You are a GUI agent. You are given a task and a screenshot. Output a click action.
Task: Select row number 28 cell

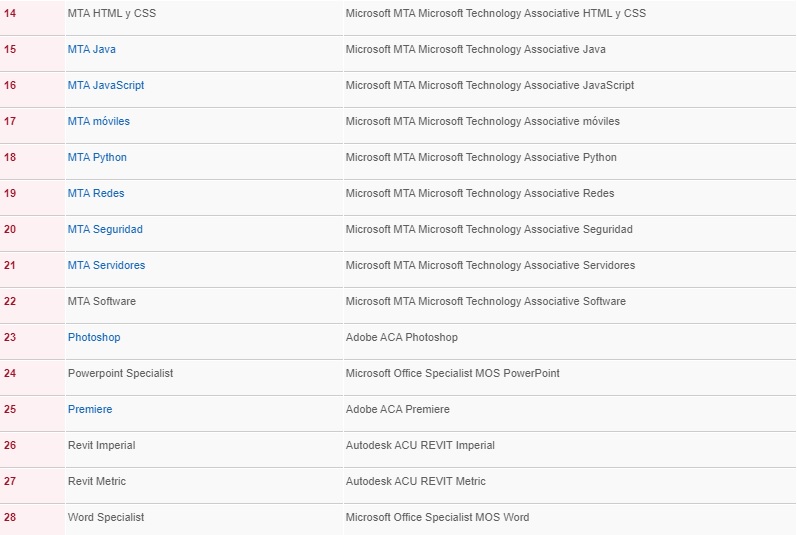pos(33,520)
